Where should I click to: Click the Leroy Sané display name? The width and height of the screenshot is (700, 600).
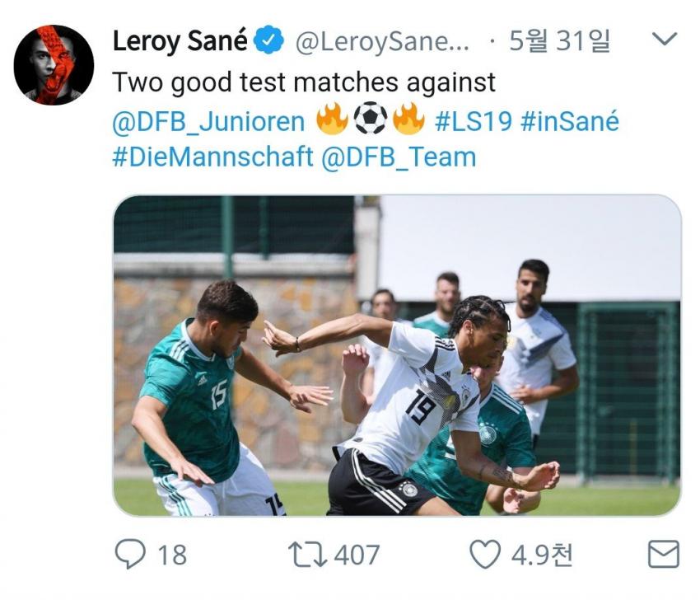pos(180,41)
